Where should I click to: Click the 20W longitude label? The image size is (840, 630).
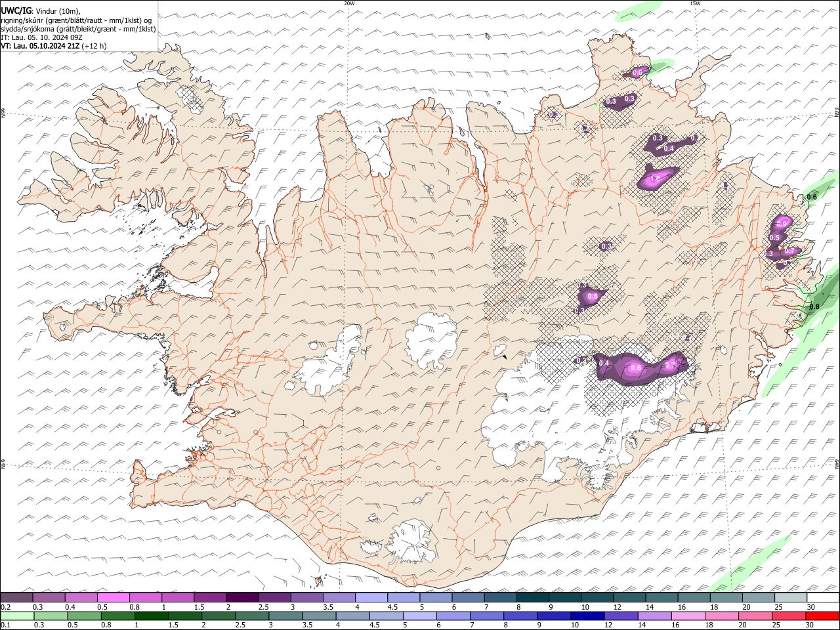[349, 3]
